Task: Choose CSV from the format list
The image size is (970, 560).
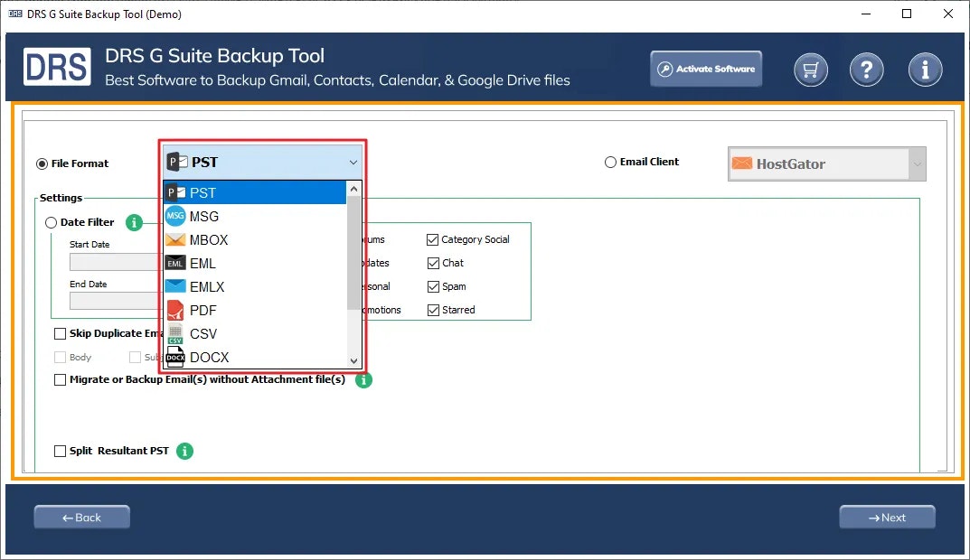Action: coord(255,333)
